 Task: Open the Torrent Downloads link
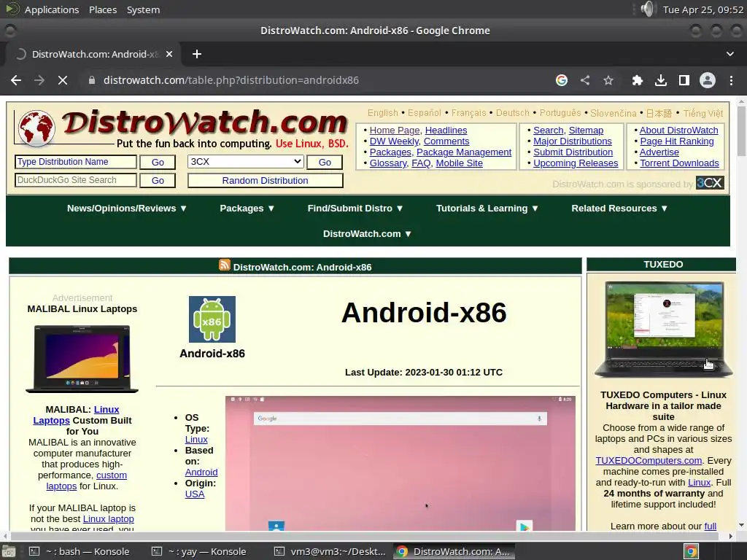point(679,163)
